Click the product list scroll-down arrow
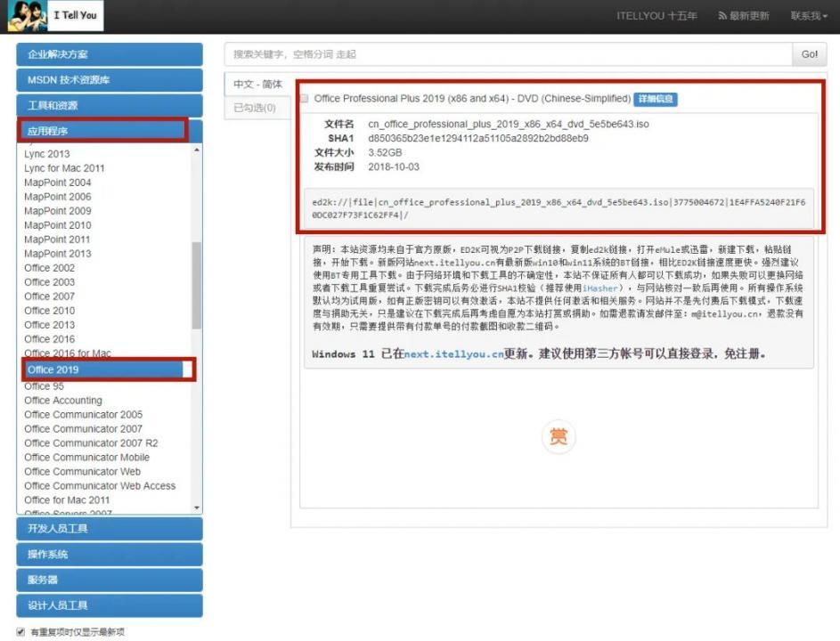Image resolution: width=840 pixels, height=641 pixels. point(197,507)
